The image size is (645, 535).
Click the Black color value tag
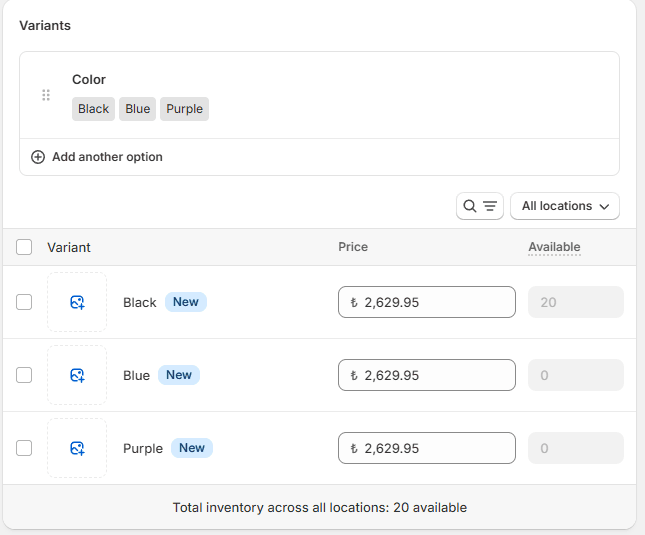[x=93, y=109]
